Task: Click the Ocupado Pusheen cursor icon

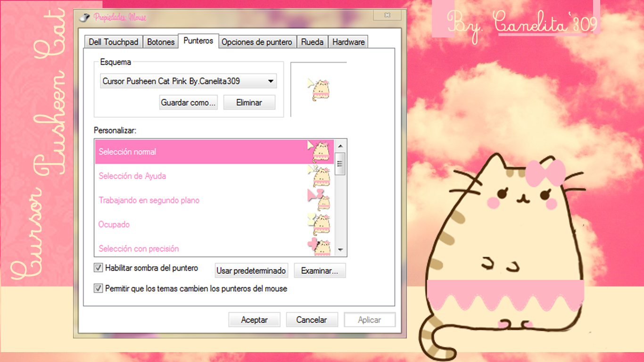Action: pos(320,223)
